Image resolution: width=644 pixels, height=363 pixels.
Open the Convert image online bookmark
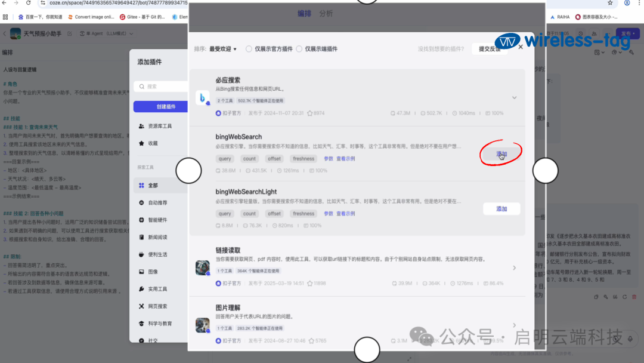click(x=91, y=17)
